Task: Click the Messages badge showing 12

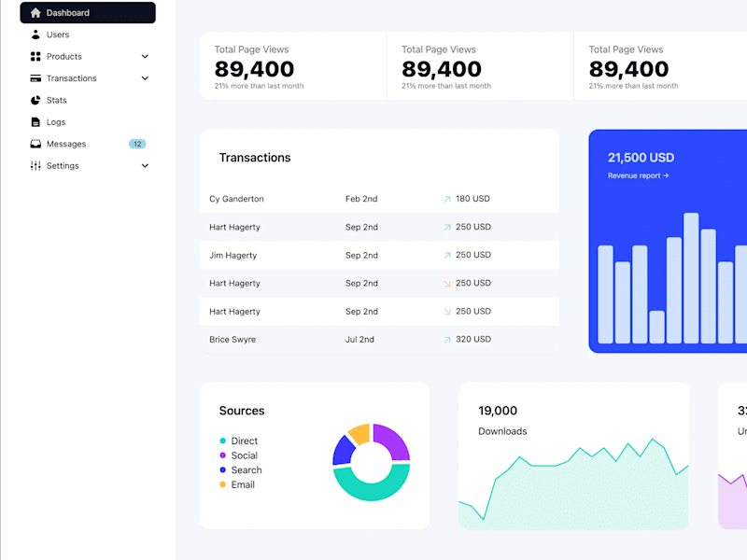Action: tap(137, 144)
